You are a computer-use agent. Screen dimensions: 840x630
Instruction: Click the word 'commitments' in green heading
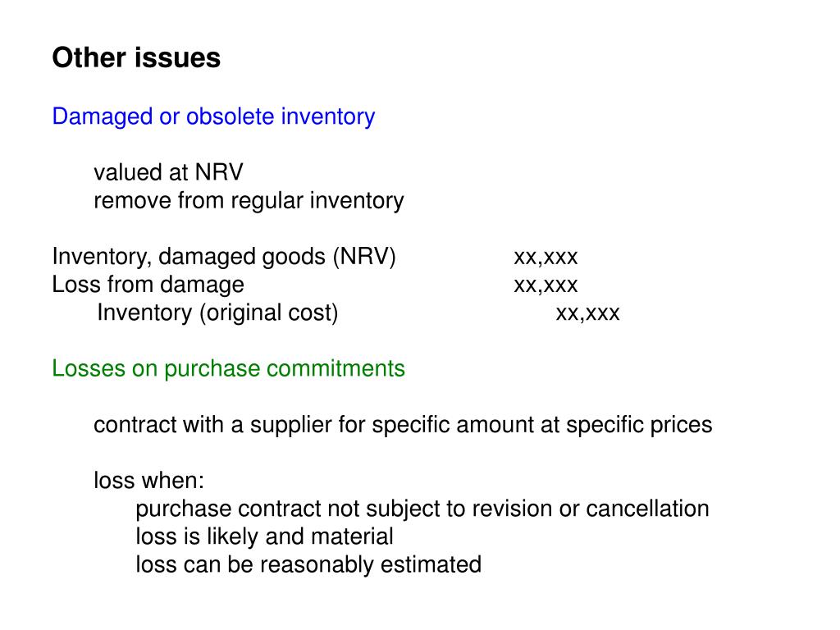pos(336,368)
